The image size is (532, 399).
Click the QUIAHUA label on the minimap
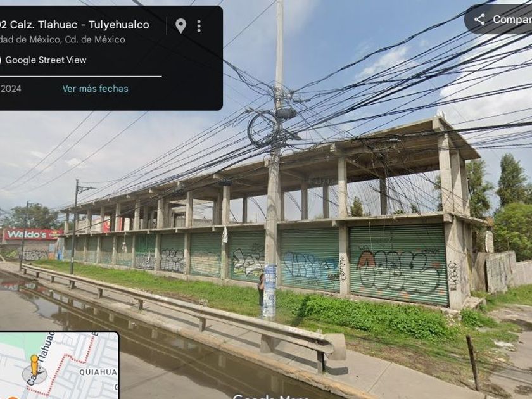pos(98,372)
